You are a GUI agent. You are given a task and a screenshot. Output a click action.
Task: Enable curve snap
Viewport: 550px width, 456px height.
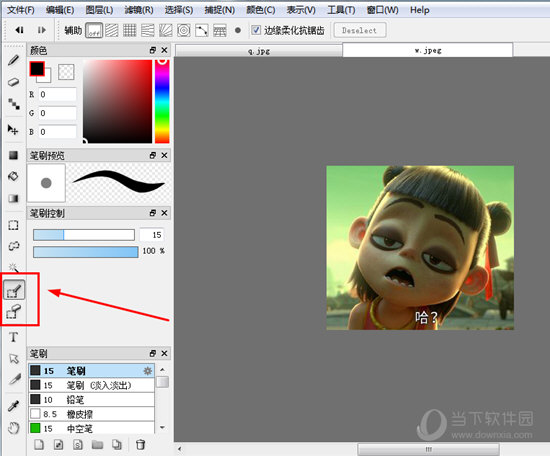tap(202, 31)
